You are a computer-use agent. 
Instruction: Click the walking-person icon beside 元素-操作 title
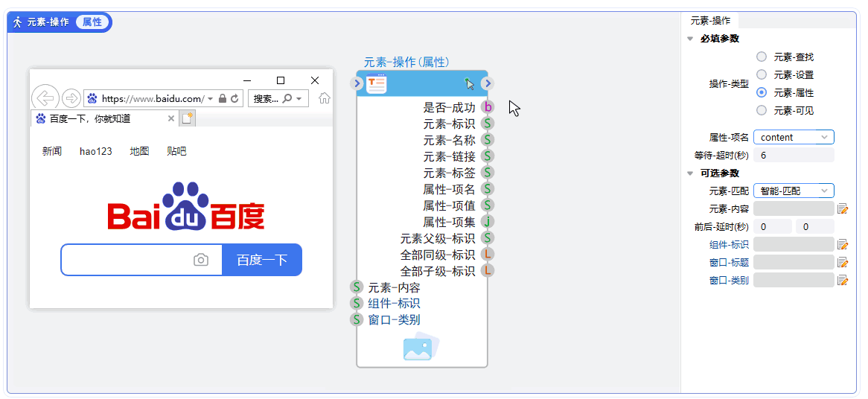[x=18, y=22]
